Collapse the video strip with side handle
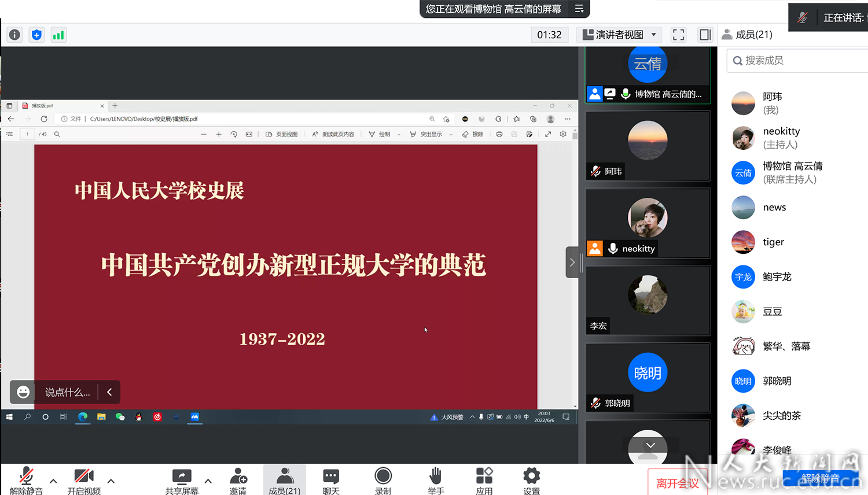 572,262
